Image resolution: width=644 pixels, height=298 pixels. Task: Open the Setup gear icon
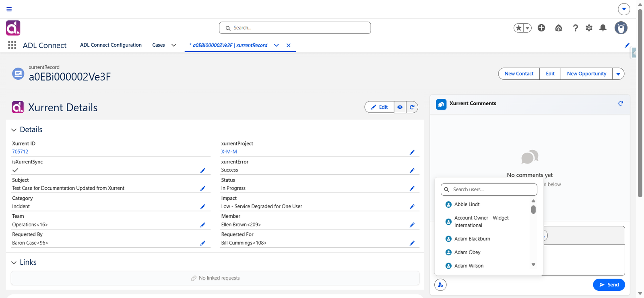(589, 28)
